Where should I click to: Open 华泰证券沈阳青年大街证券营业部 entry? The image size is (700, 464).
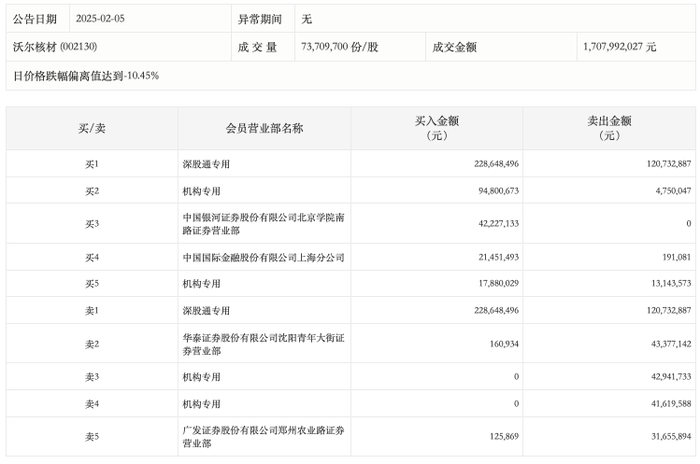[x=263, y=344]
